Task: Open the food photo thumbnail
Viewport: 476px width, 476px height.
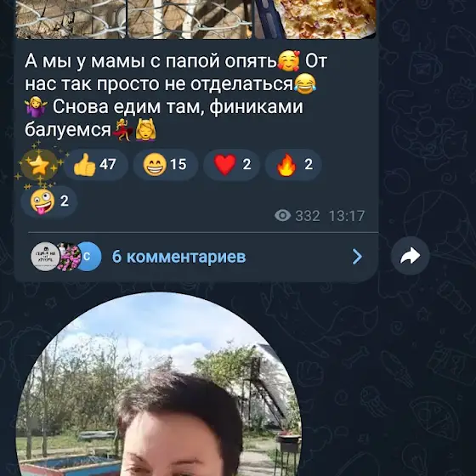Action: pyautogui.click(x=315, y=19)
